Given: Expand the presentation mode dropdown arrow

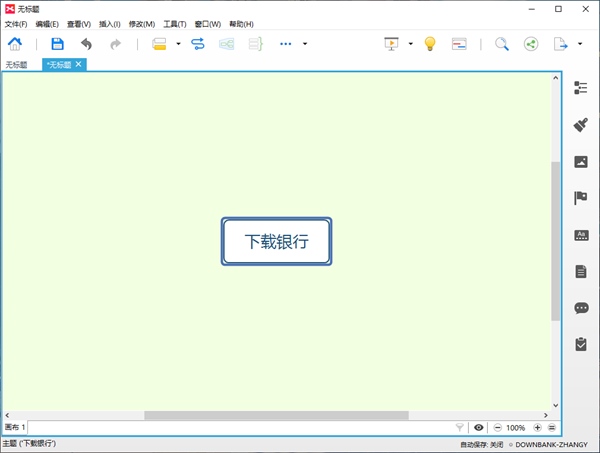Looking at the screenshot, I should tap(410, 44).
